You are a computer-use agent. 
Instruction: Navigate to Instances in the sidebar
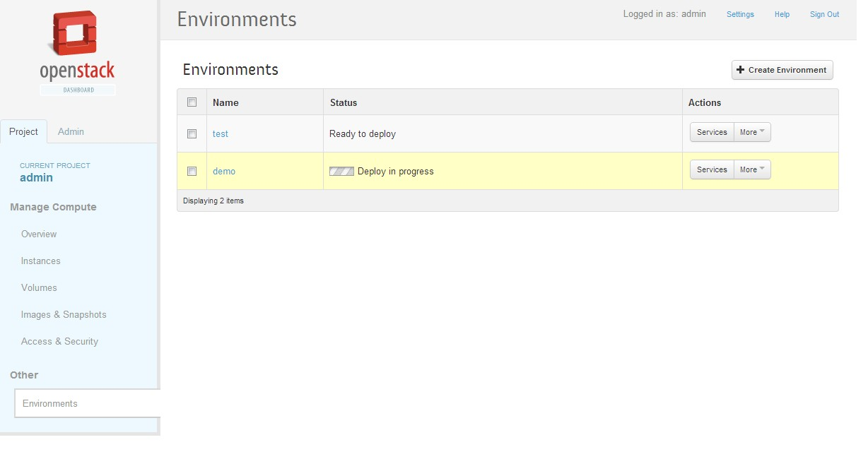point(41,261)
